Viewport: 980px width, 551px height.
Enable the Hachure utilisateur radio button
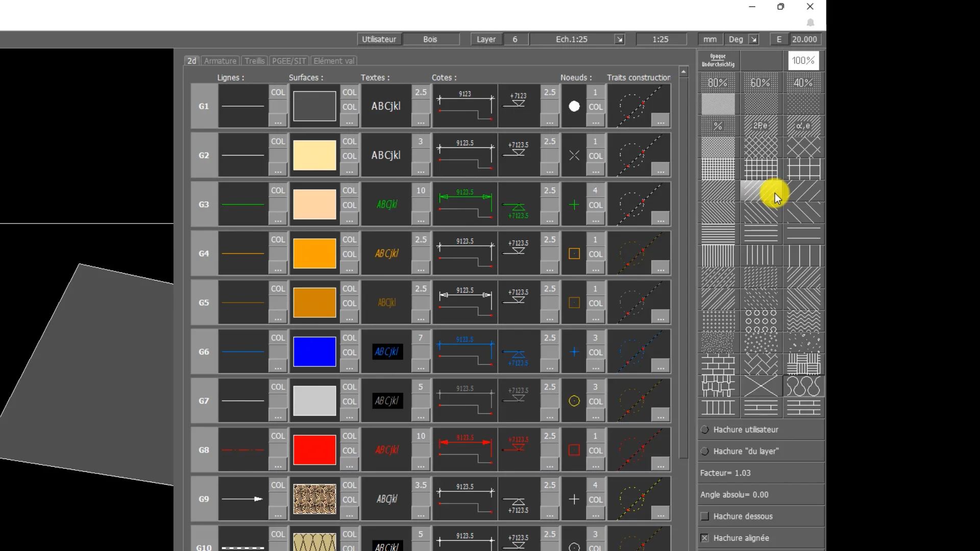coord(705,430)
